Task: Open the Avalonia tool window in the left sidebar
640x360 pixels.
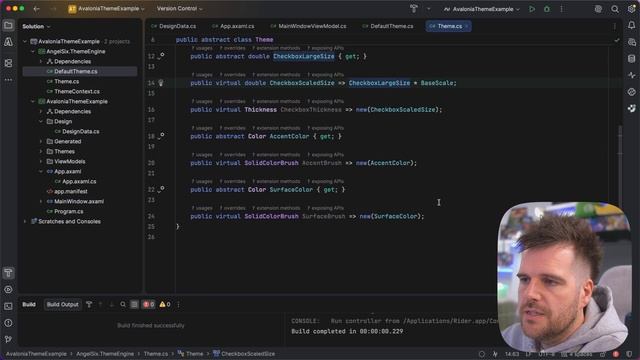Action: coord(8,42)
